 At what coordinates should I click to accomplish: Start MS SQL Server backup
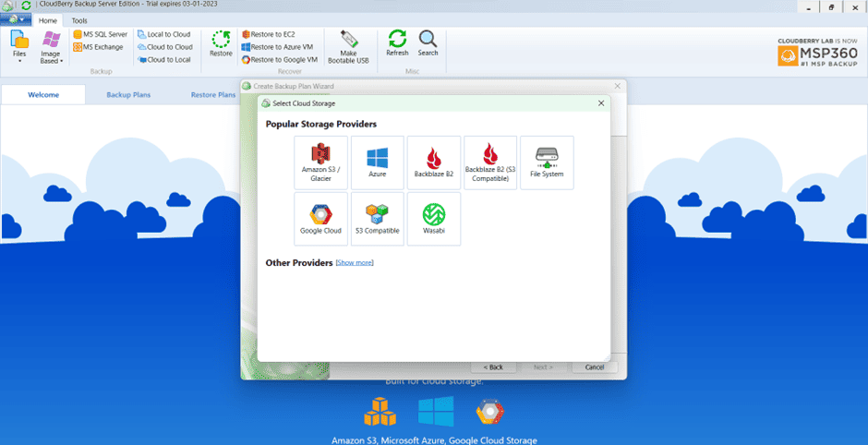coord(101,34)
